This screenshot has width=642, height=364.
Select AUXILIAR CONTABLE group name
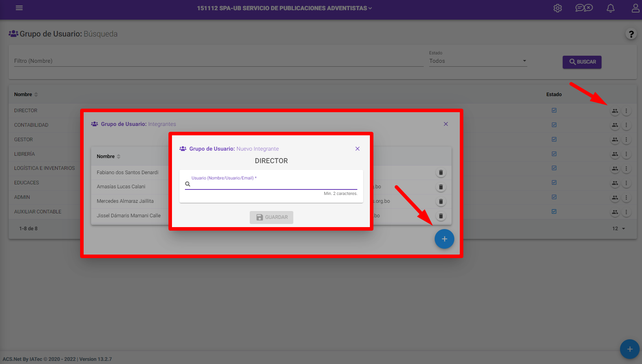coord(38,212)
